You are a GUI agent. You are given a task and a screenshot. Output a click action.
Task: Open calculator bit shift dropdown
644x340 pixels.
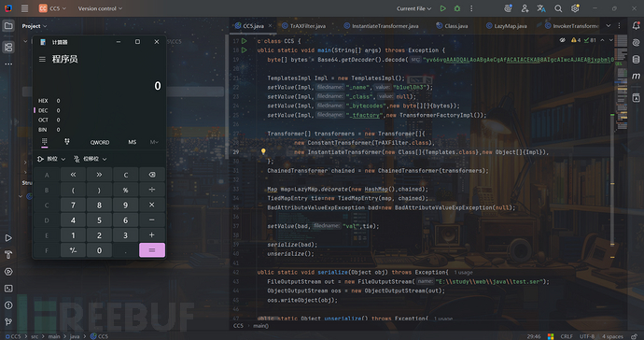tap(90, 159)
